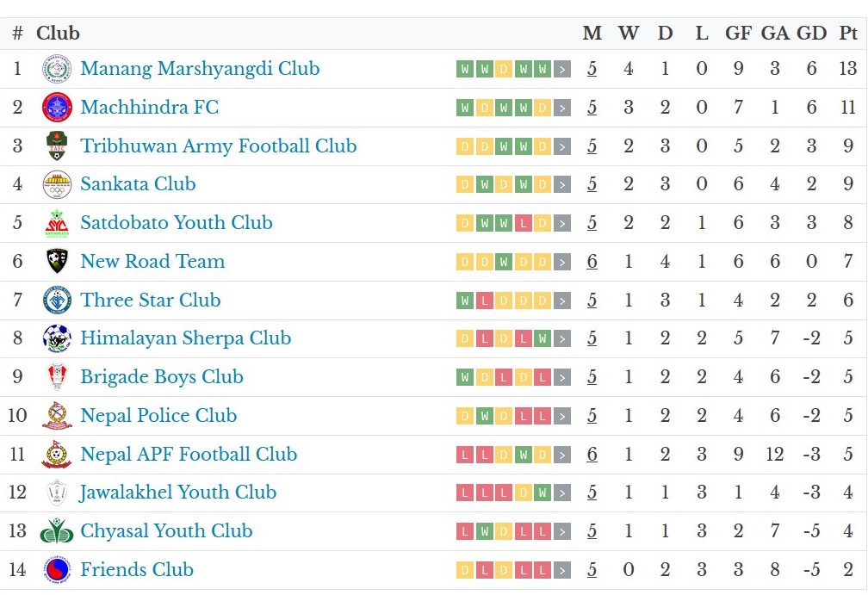Open the Nepal Police Club team page
This screenshot has height=595, width=868.
[158, 416]
